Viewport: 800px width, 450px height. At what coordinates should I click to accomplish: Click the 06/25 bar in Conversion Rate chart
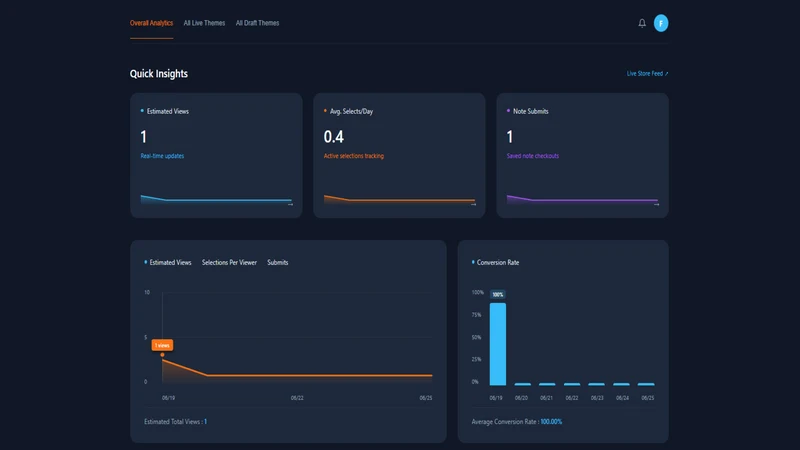646,384
